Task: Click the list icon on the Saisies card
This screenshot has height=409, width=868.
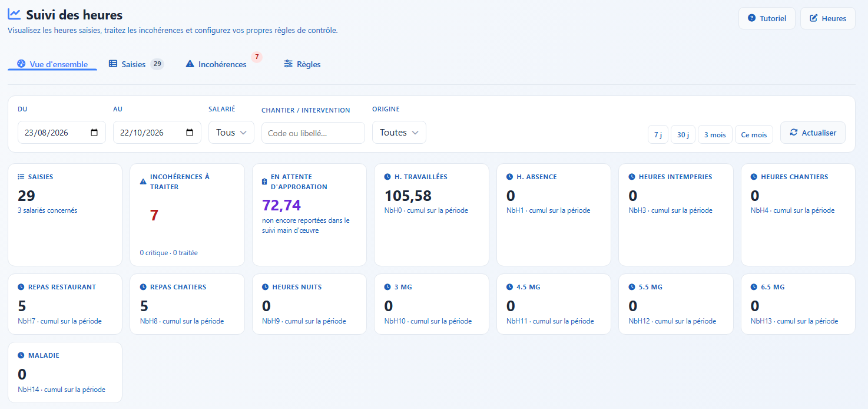Action: pyautogui.click(x=21, y=177)
